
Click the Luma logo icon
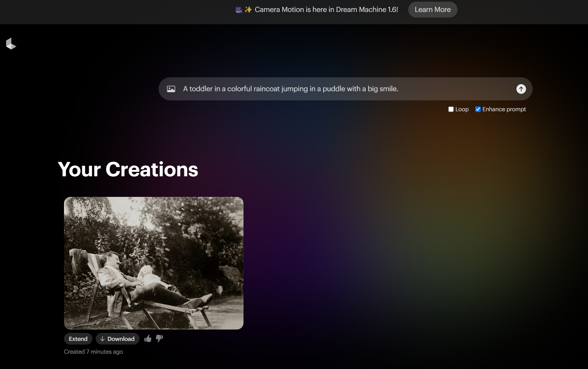pos(11,44)
